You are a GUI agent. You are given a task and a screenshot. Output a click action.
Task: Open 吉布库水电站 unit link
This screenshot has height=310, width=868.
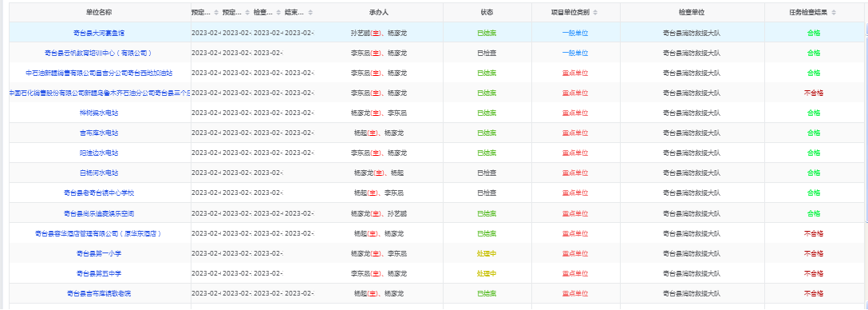click(x=99, y=133)
